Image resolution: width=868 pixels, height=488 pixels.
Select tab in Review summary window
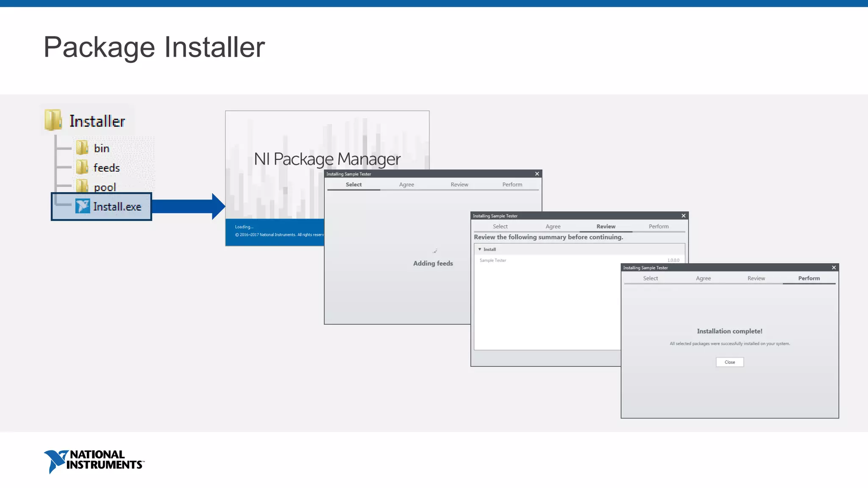tap(500, 226)
